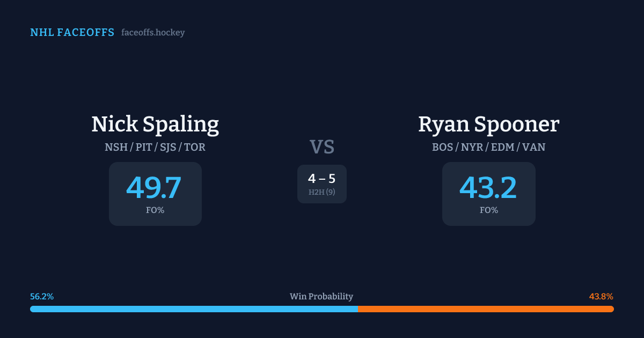Click the 43.2 faceoff percentage number
This screenshot has height=338, width=644.
[x=488, y=188]
